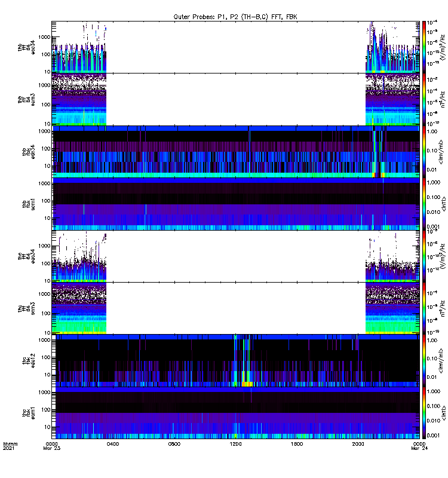Click the nT²/Hz unit label of thc scm3
The image size is (448, 478).
tap(443, 308)
